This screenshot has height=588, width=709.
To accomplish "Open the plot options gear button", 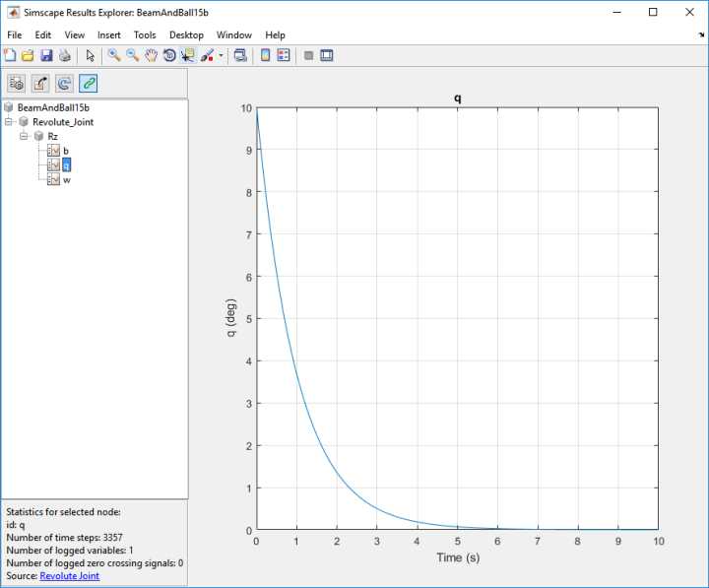I will [x=17, y=83].
